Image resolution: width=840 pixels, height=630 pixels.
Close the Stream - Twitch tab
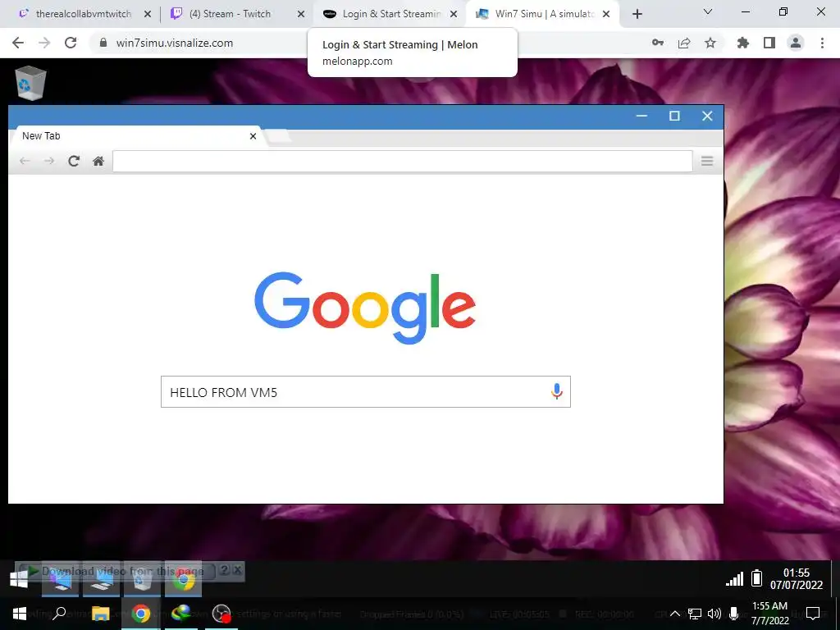(301, 15)
